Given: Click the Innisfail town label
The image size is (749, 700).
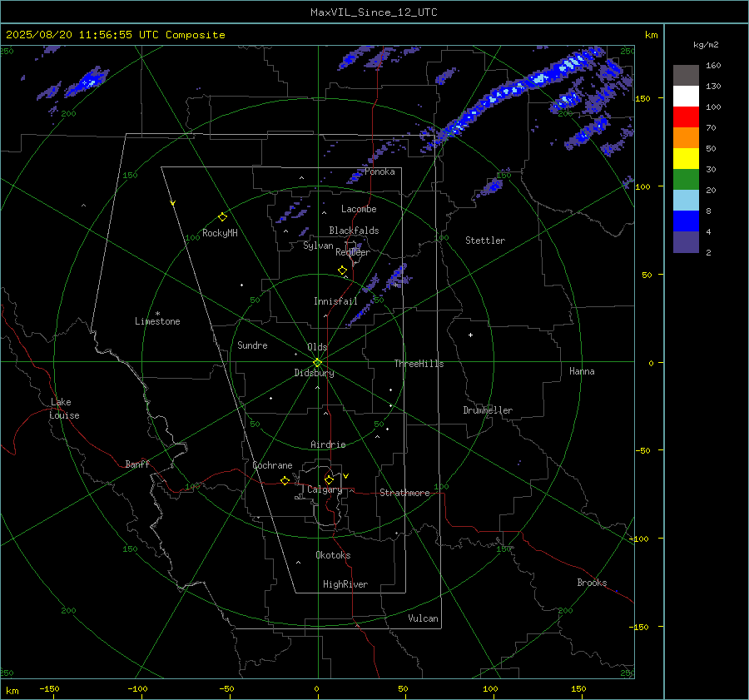Looking at the screenshot, I should click(x=335, y=301).
